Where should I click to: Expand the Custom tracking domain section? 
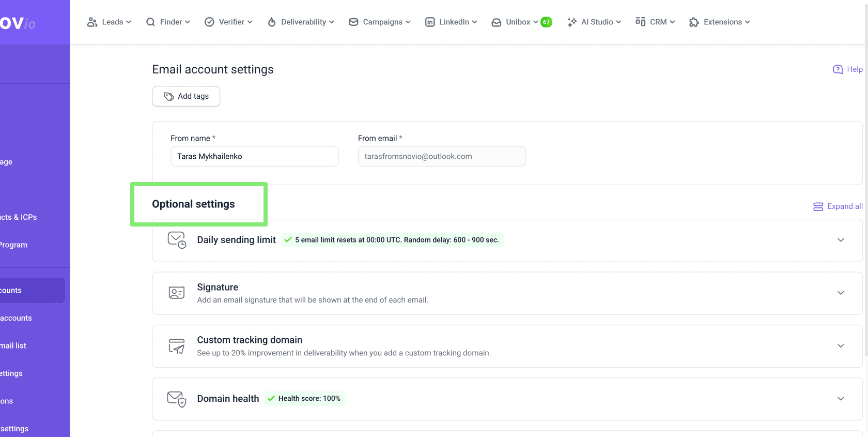841,345
